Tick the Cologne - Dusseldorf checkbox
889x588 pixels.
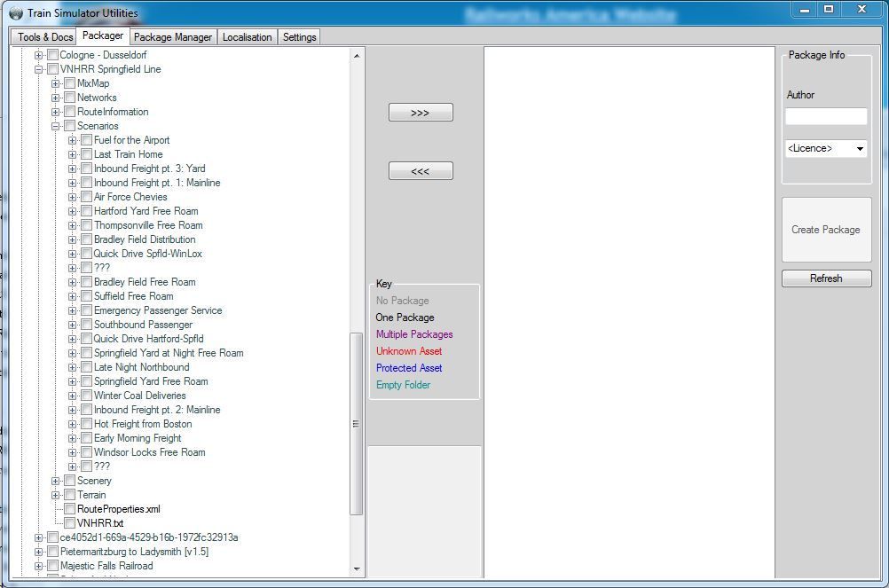pyautogui.click(x=52, y=55)
